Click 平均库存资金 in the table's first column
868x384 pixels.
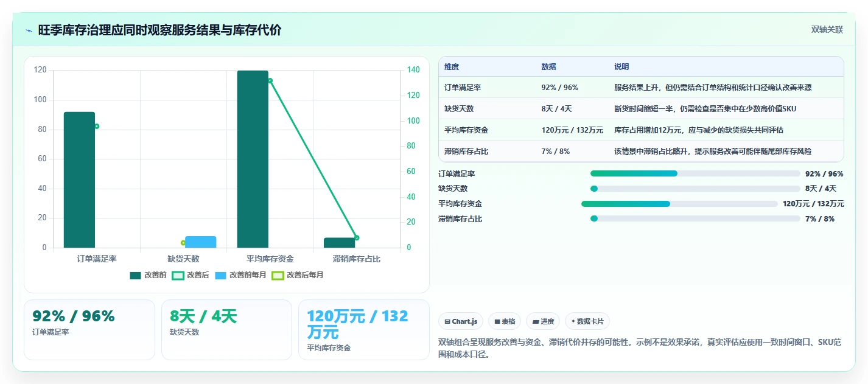click(466, 130)
